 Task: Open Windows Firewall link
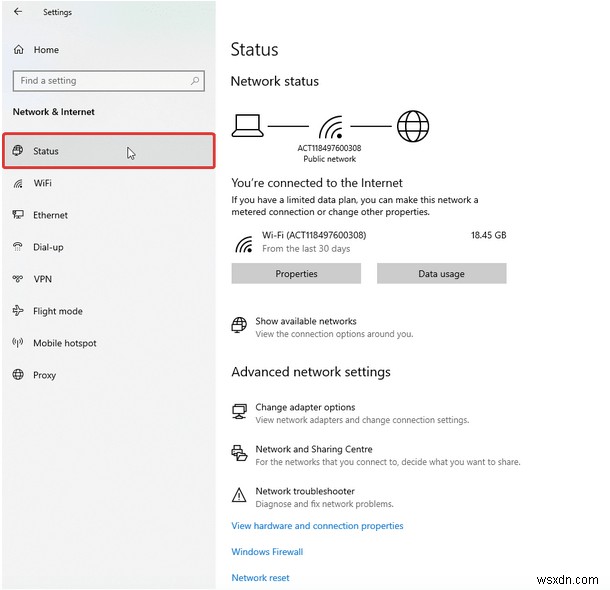pyautogui.click(x=267, y=552)
